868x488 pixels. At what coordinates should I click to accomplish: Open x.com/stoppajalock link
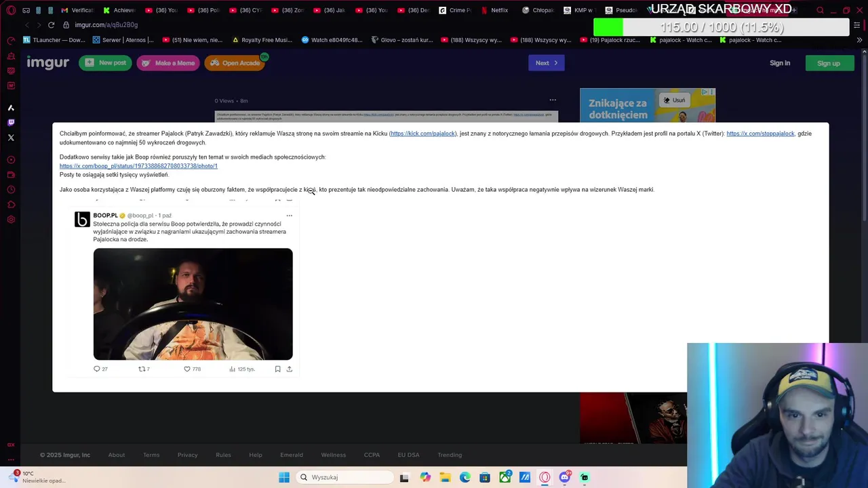[760, 134]
